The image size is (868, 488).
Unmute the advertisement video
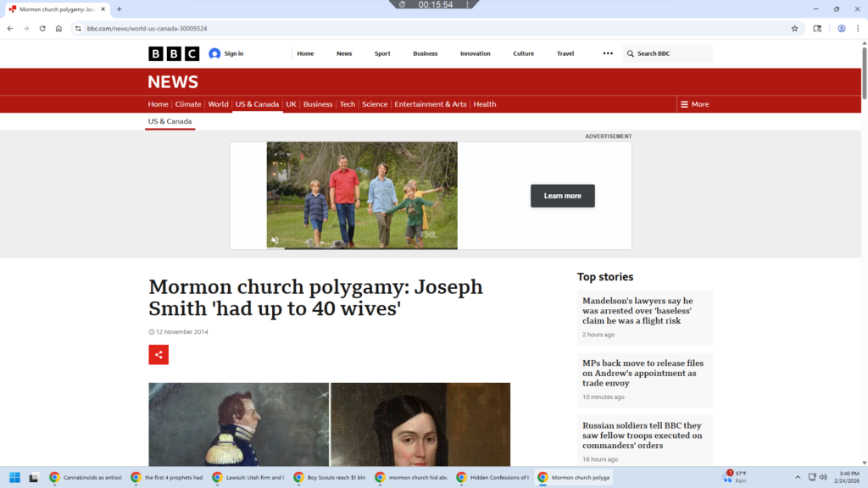(274, 241)
